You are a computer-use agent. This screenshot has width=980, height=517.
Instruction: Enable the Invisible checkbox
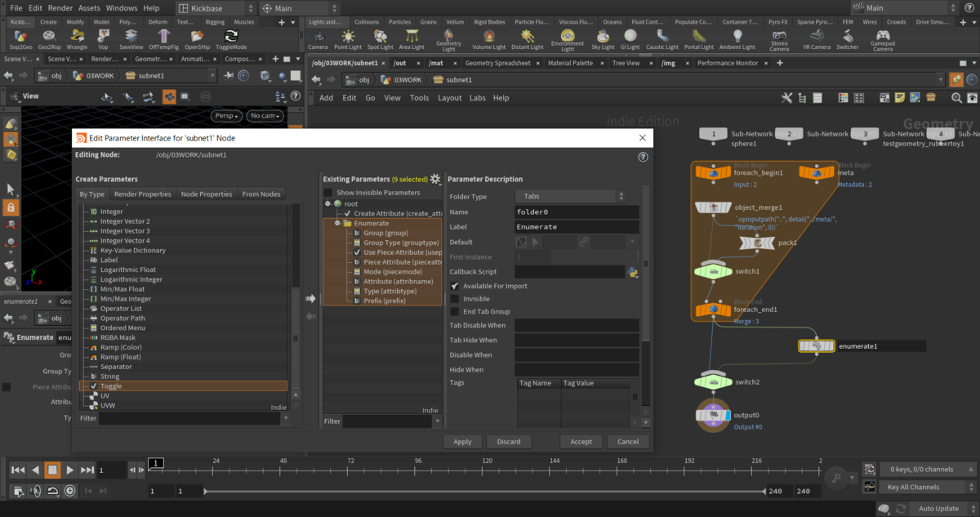tap(455, 299)
